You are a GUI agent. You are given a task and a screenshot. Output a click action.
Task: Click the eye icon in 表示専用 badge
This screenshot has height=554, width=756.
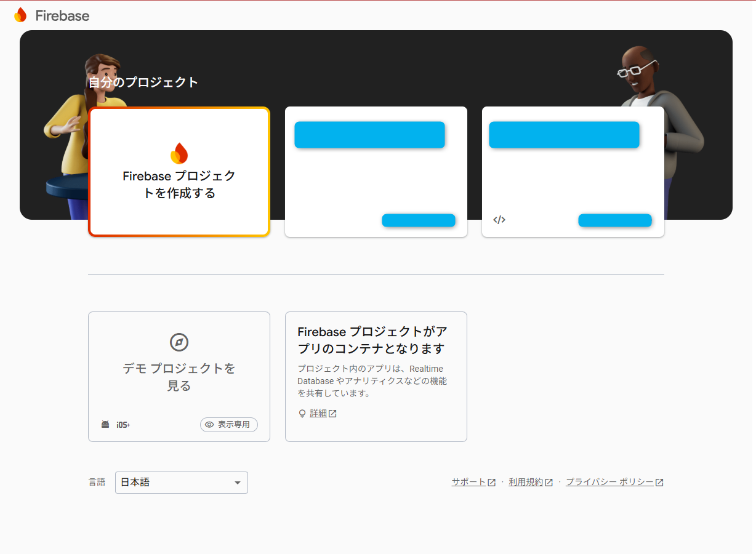(x=209, y=425)
